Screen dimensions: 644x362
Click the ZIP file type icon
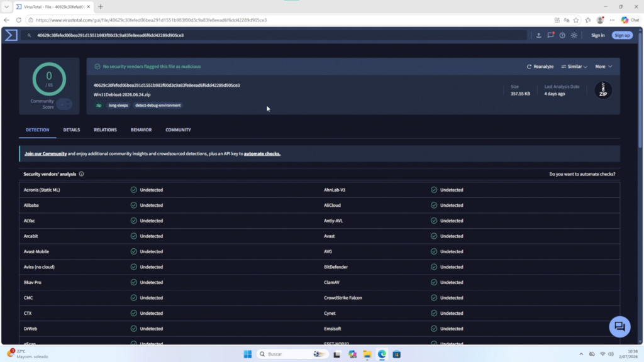603,90
